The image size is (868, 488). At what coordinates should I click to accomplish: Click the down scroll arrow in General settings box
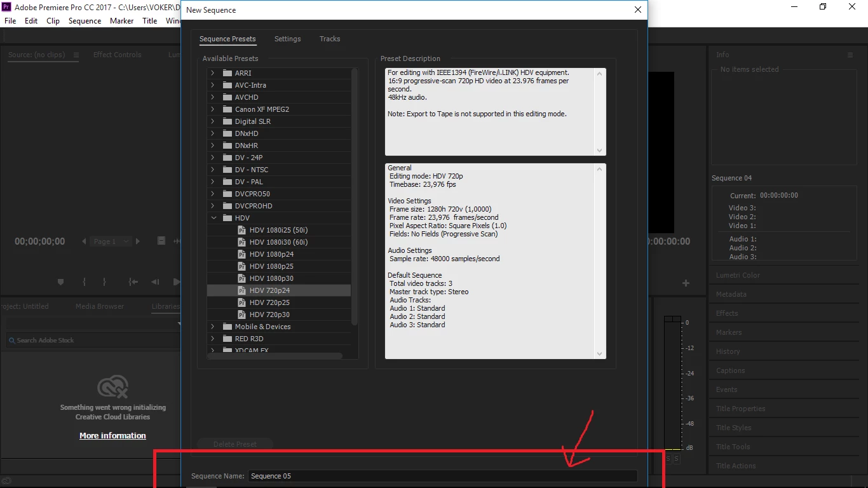599,354
